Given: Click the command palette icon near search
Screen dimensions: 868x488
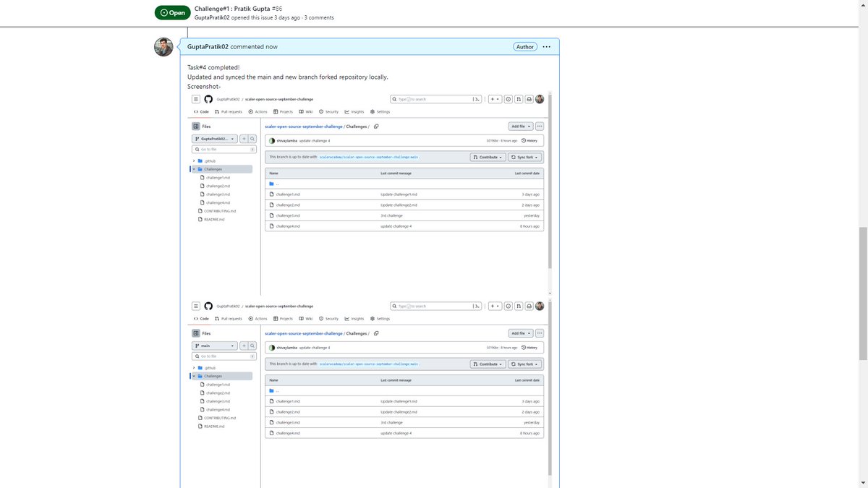Looking at the screenshot, I should pyautogui.click(x=477, y=99).
